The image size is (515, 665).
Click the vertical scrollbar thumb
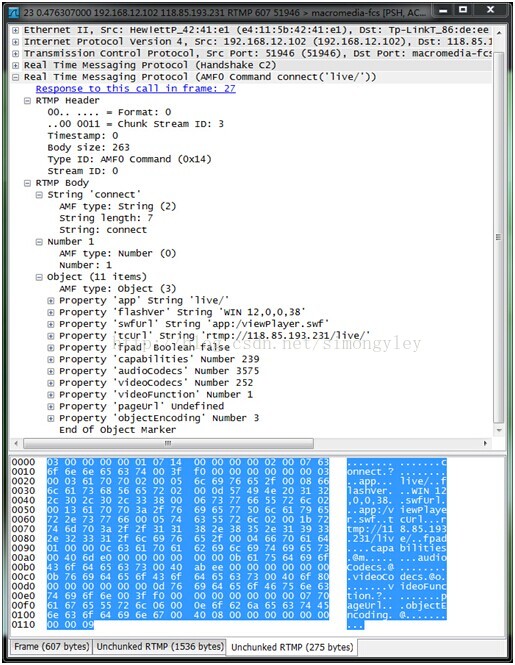pyautogui.click(x=499, y=238)
